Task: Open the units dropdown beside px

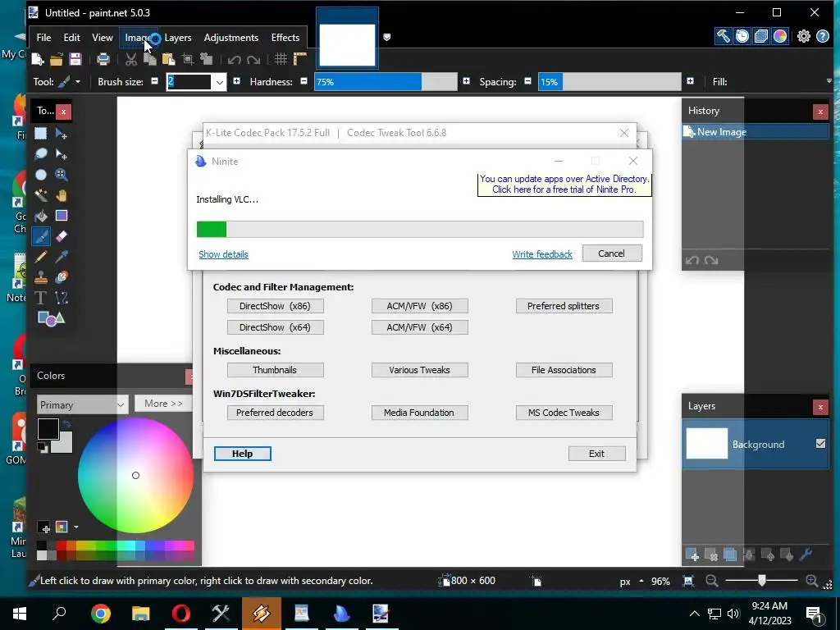Action: [x=641, y=581]
